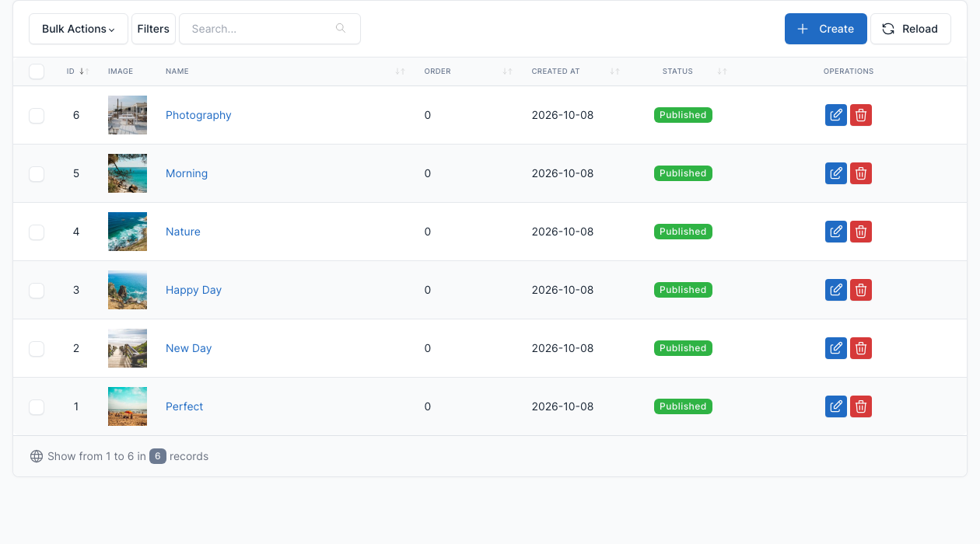Screen dimensions: 980x544
Task: Open the Nature gallery link
Action: 183,232
